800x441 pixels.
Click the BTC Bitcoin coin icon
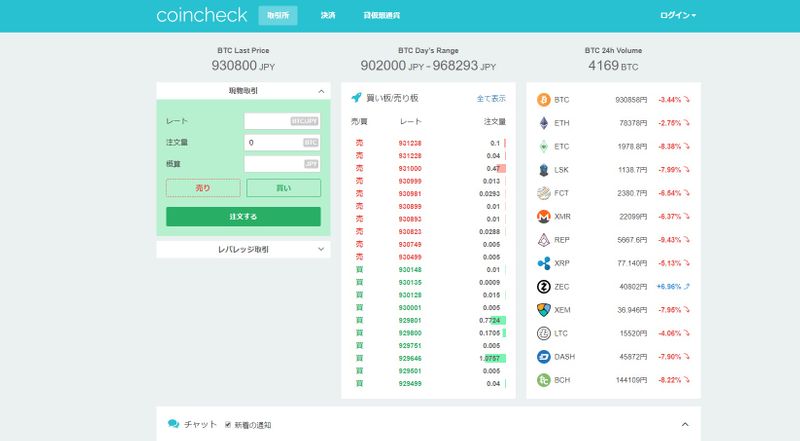544,100
